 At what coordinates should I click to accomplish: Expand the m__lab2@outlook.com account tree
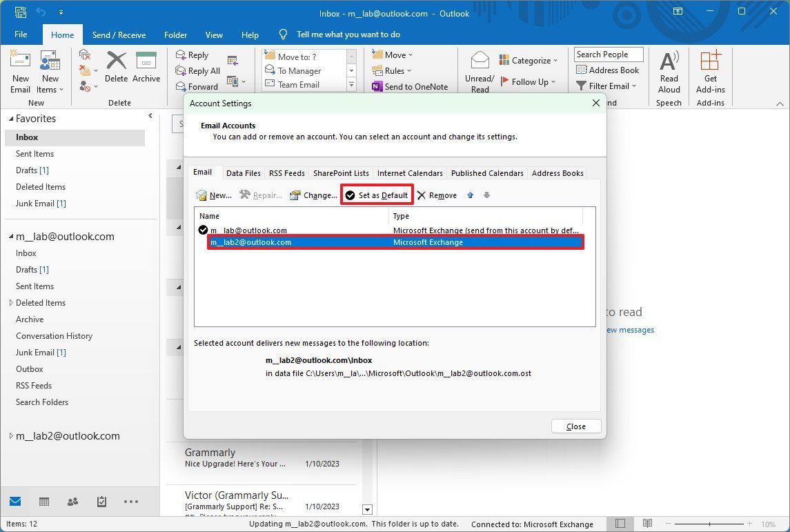click(x=11, y=436)
